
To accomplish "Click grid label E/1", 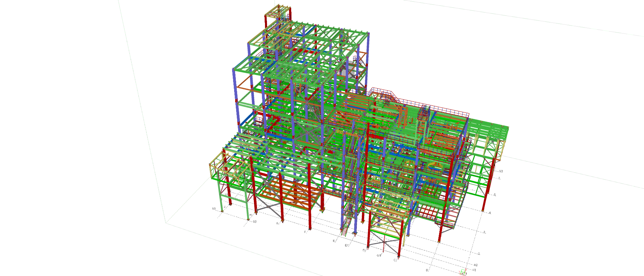I will tap(347, 245).
